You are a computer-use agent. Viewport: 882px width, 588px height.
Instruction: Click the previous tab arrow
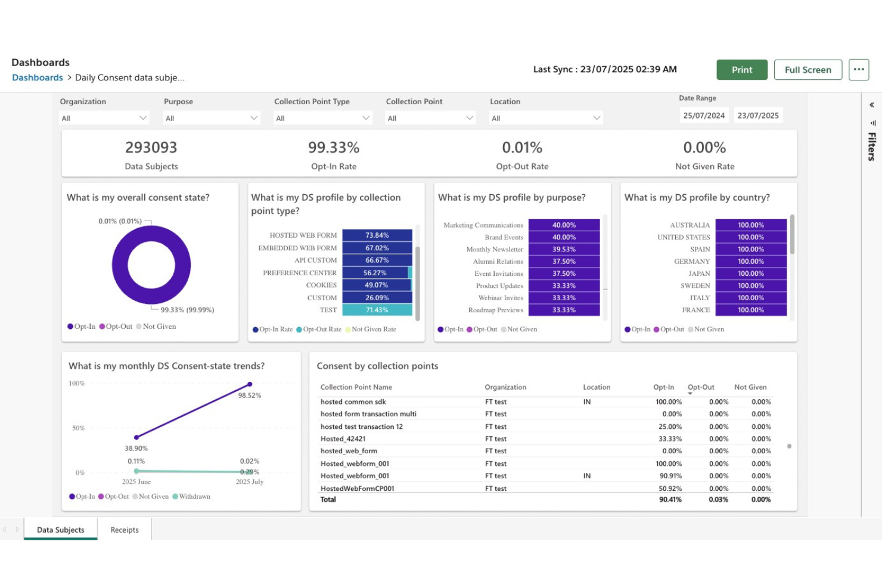pos(4,529)
